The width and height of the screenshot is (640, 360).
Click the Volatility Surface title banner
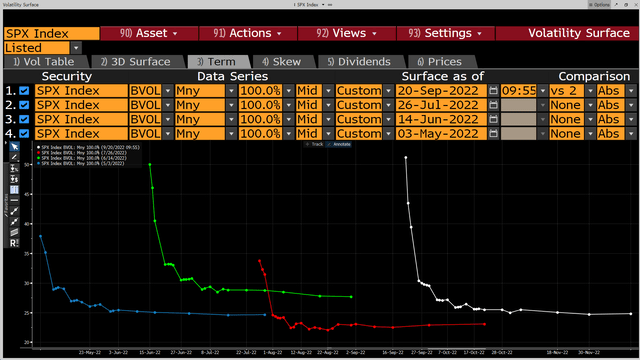click(x=567, y=33)
